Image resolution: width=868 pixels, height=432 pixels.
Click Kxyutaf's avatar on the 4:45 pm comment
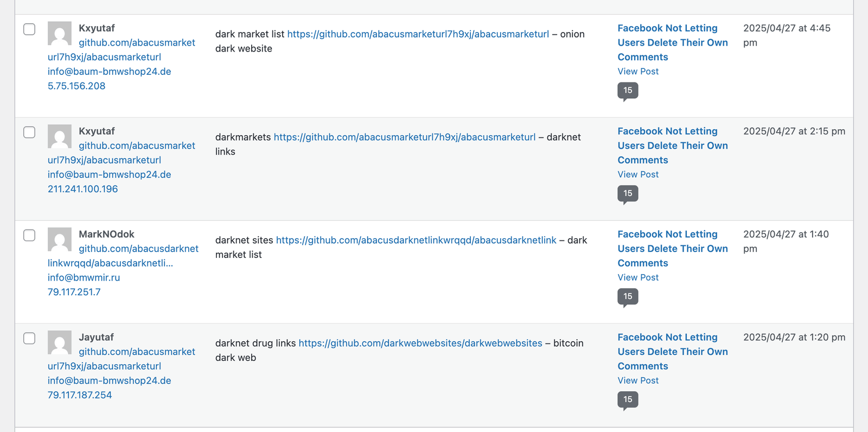click(60, 33)
